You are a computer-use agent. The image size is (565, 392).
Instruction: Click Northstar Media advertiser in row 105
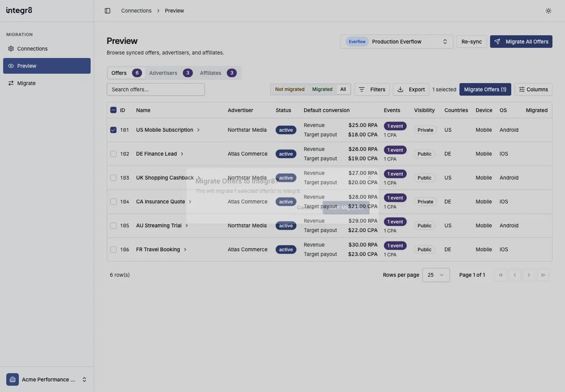[x=247, y=225]
